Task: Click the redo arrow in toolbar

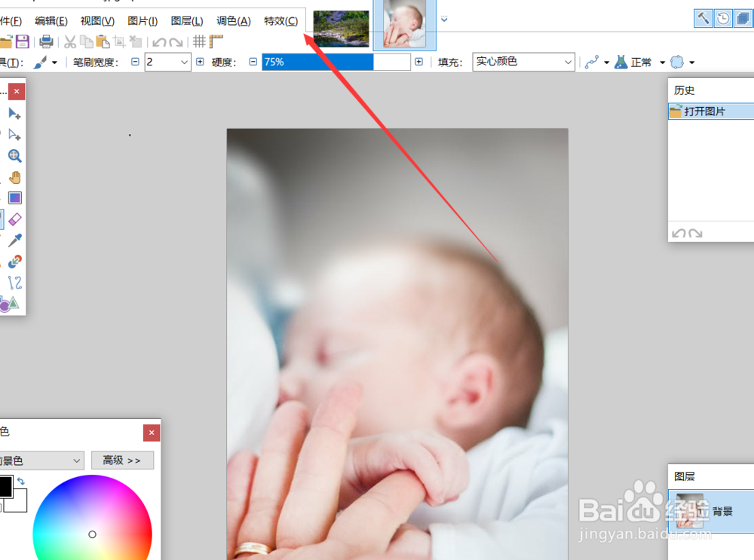Action: click(176, 42)
